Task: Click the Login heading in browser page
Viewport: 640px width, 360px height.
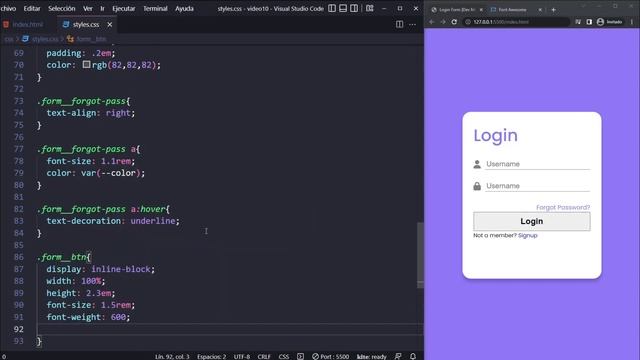Action: 496,136
